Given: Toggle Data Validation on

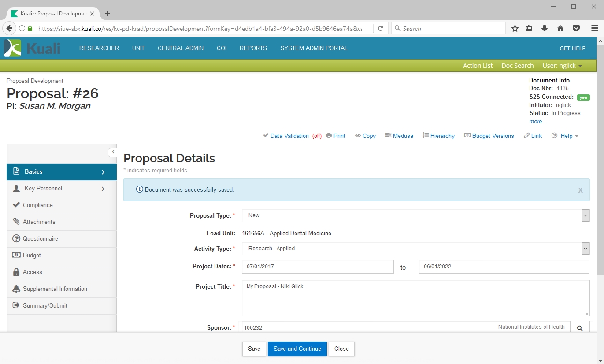Looking at the screenshot, I should 289,136.
